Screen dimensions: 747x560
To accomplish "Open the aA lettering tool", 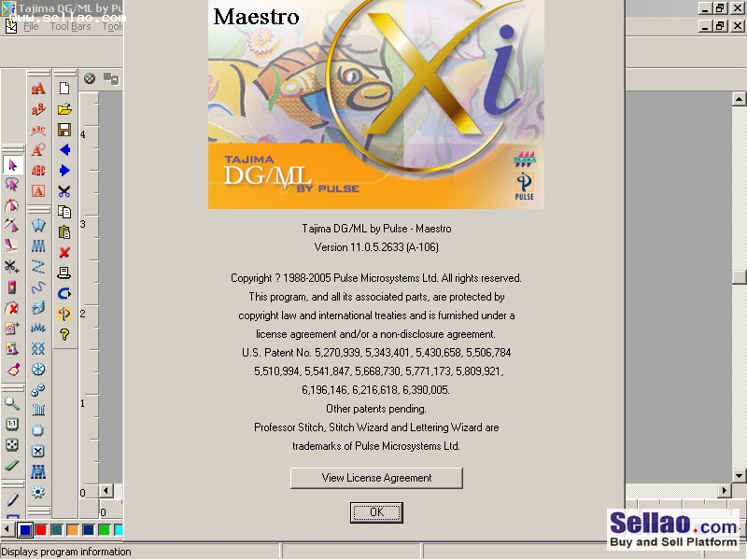I will pos(38,89).
